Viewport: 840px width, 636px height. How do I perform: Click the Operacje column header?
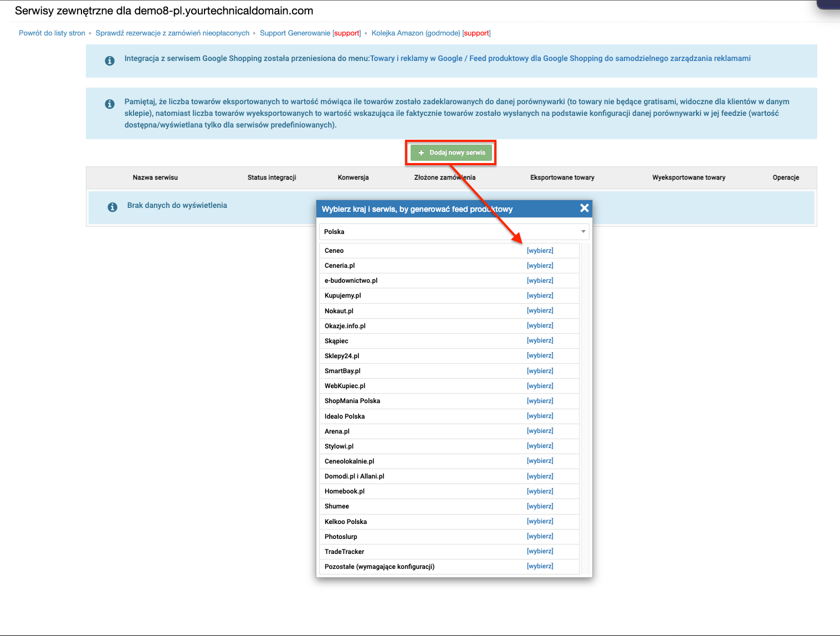786,177
